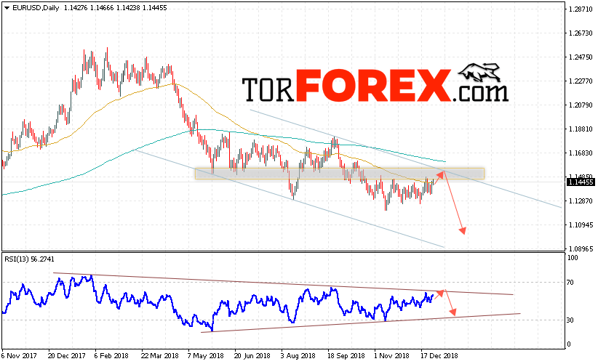Select the 20 Jun 2018 date label

click(x=252, y=356)
